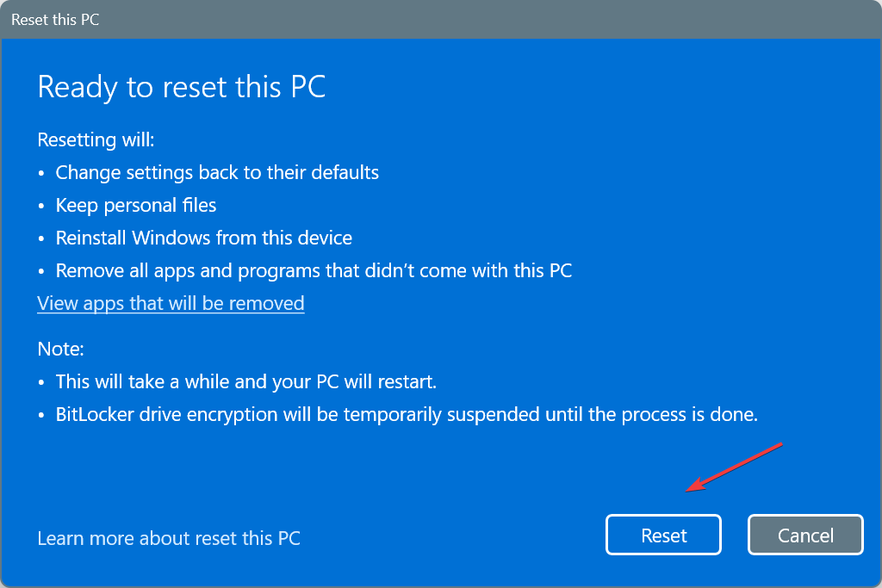Click the Keep personal files line
882x588 pixels.
point(135,205)
